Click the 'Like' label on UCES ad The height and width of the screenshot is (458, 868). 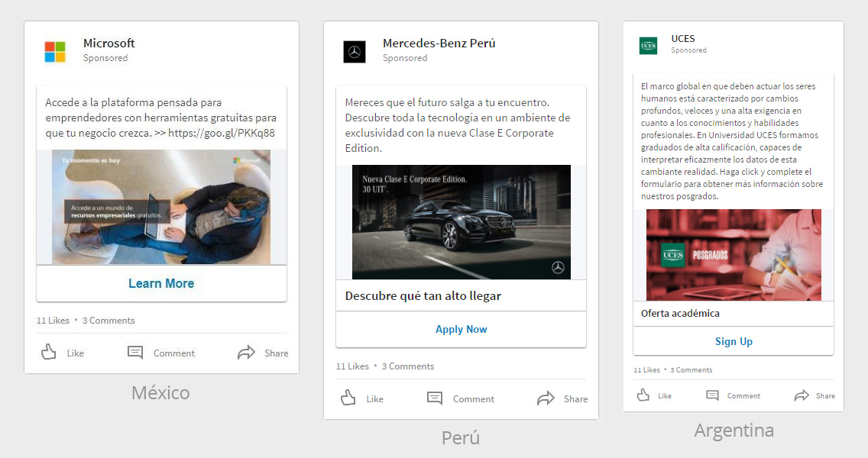(664, 395)
